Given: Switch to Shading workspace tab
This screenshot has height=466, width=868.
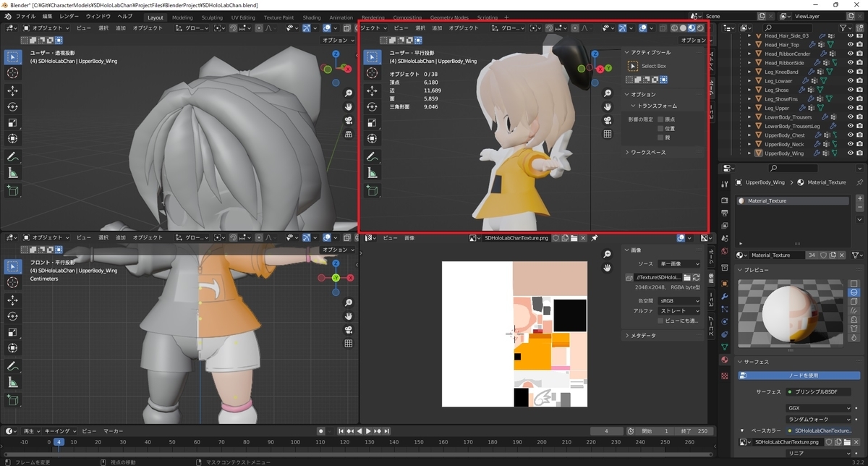Looking at the screenshot, I should [x=312, y=17].
